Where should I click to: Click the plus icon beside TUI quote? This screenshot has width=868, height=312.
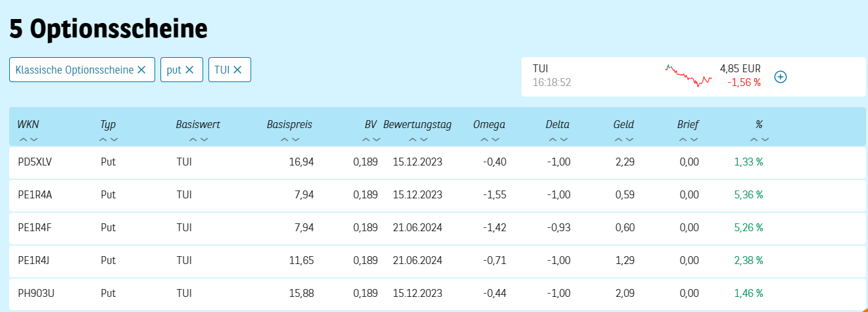point(781,77)
